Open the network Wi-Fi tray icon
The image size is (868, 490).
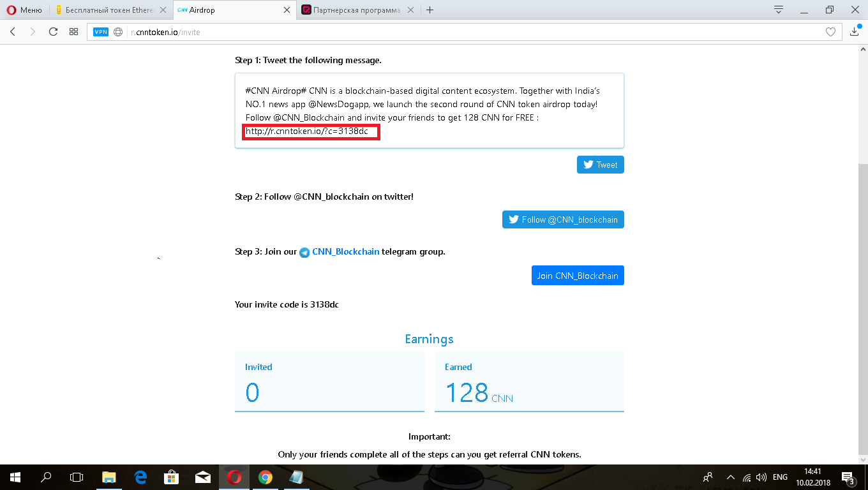tap(747, 477)
